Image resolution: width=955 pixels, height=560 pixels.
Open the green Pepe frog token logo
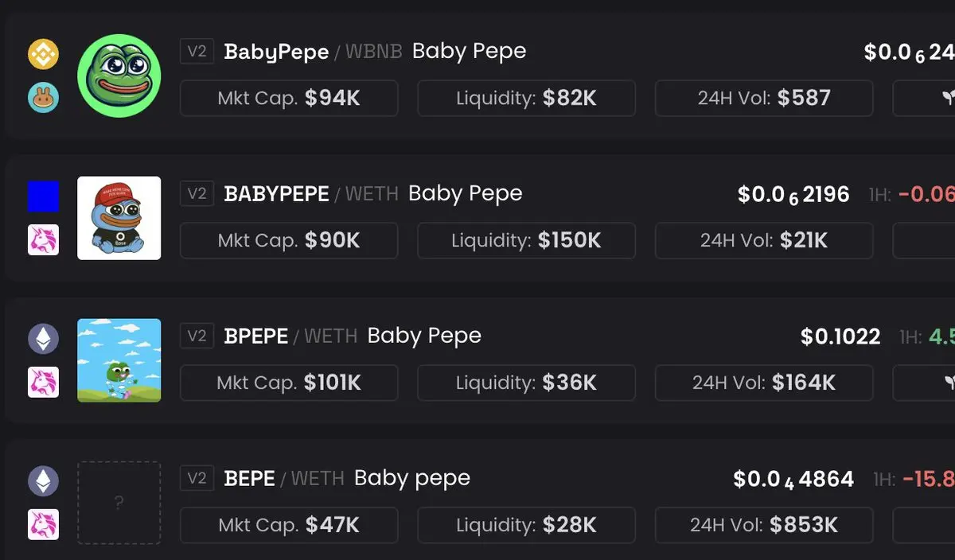point(119,76)
